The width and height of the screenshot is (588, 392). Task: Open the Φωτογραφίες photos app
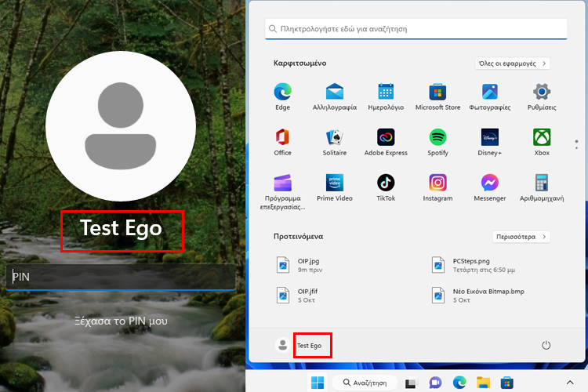click(490, 96)
